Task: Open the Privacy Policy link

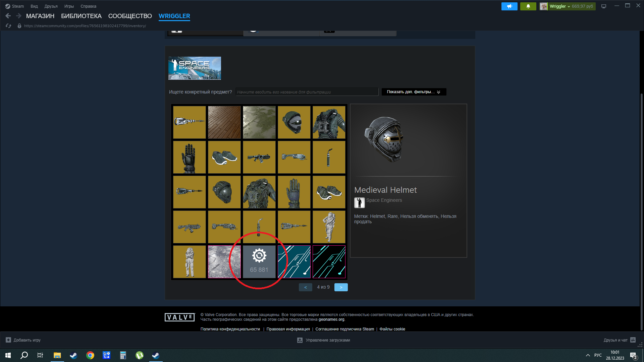Action: click(x=230, y=329)
